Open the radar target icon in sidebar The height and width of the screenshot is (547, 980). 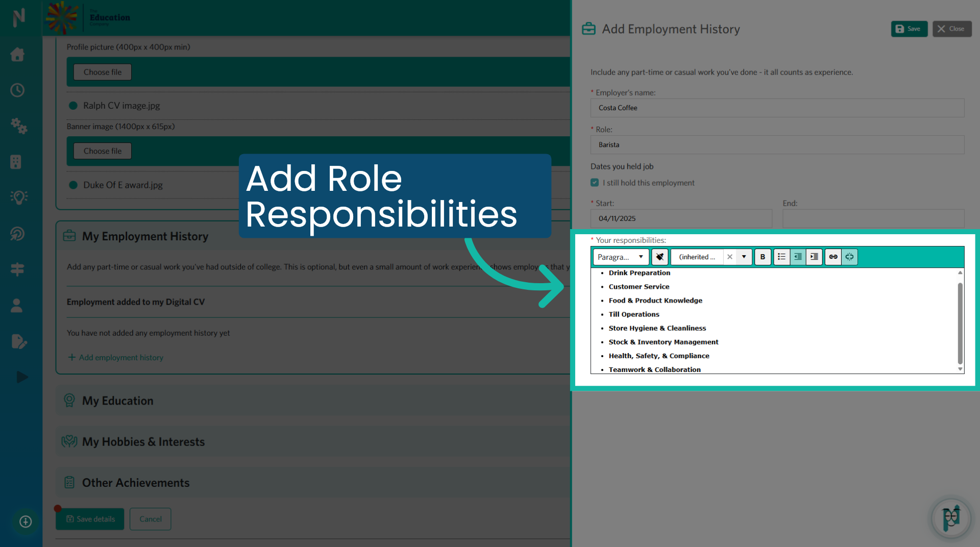tap(17, 234)
